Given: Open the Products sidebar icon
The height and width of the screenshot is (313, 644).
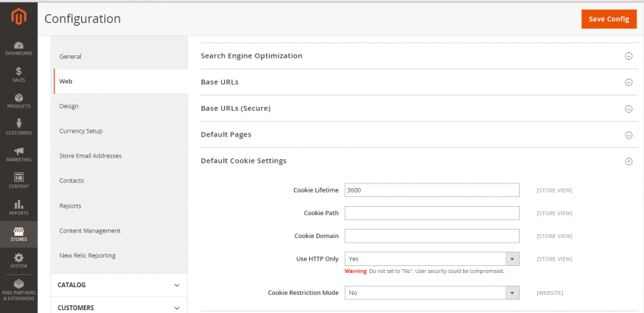Looking at the screenshot, I should coord(18,102).
